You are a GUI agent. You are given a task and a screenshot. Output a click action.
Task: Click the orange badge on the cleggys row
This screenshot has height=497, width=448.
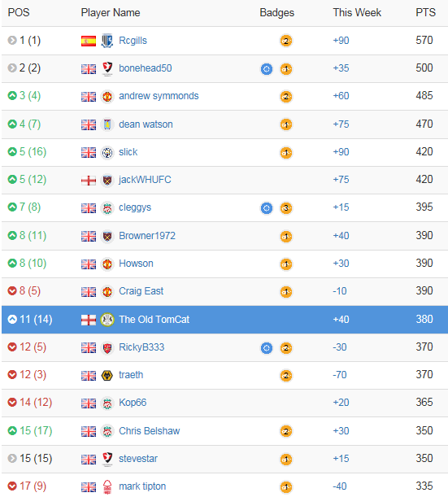click(x=286, y=208)
